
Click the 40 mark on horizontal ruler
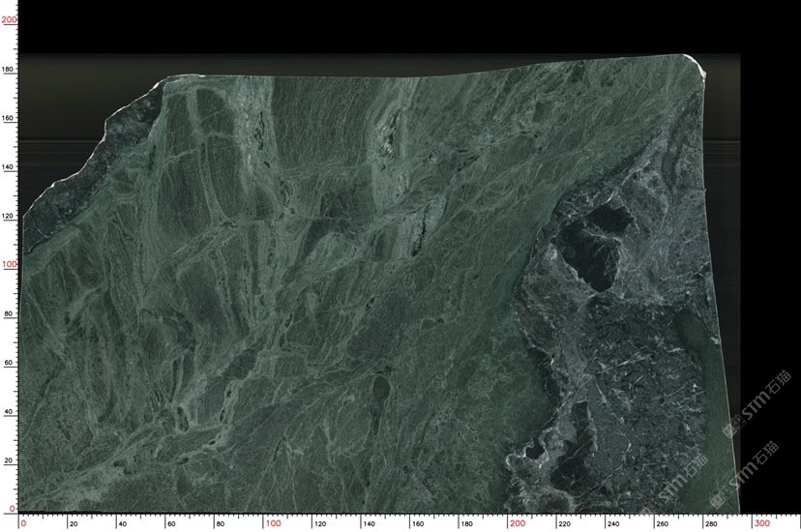(121, 524)
